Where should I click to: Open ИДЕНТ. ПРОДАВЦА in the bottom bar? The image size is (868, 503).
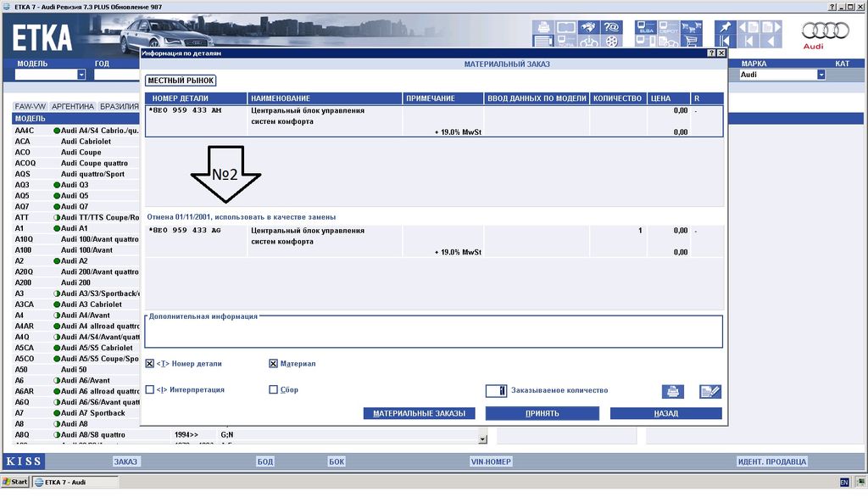coord(772,461)
